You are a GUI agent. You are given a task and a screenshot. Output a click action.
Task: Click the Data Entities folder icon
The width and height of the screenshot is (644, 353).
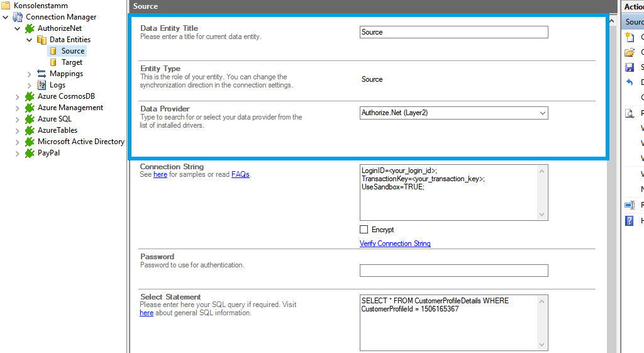point(42,40)
